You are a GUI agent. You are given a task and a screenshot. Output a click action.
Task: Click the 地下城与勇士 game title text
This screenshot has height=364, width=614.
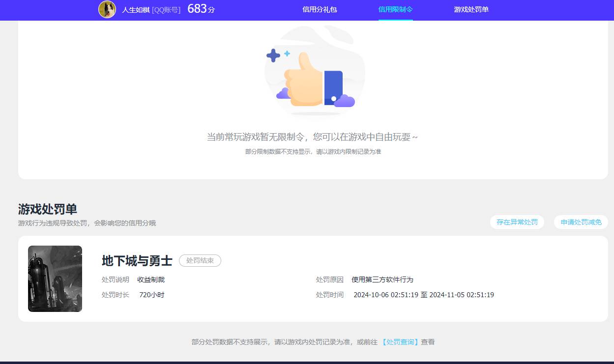[136, 261]
